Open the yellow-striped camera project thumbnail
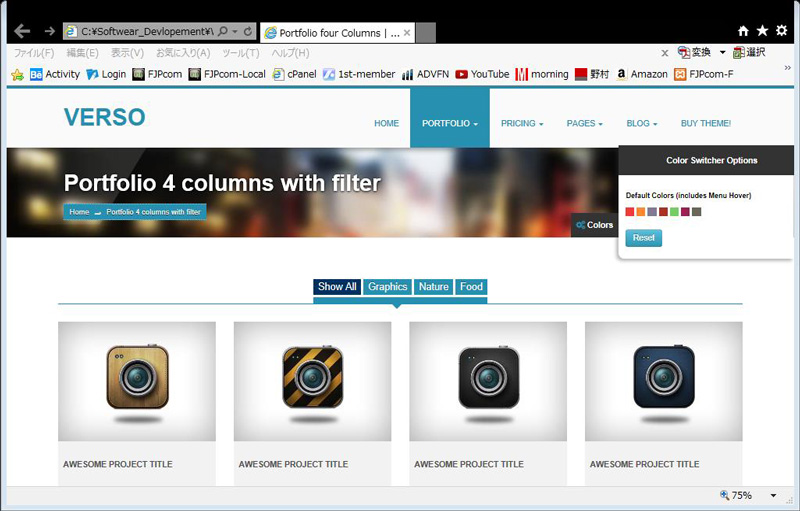This screenshot has height=511, width=800. (x=312, y=381)
